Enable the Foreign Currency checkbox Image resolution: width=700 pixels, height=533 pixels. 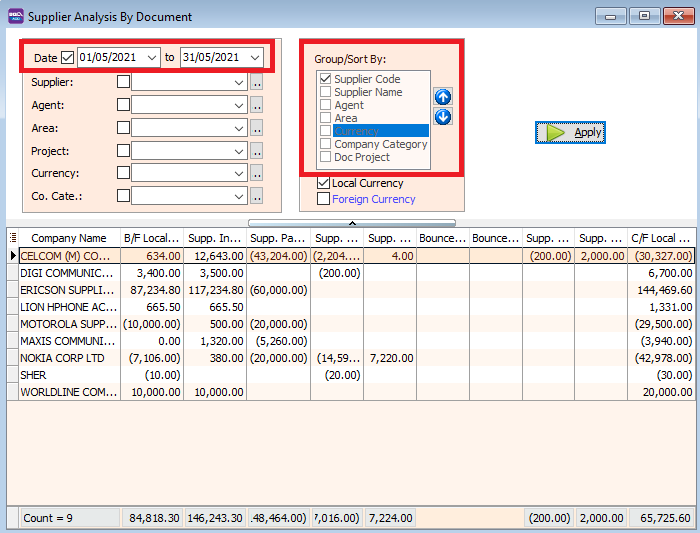[x=323, y=199]
